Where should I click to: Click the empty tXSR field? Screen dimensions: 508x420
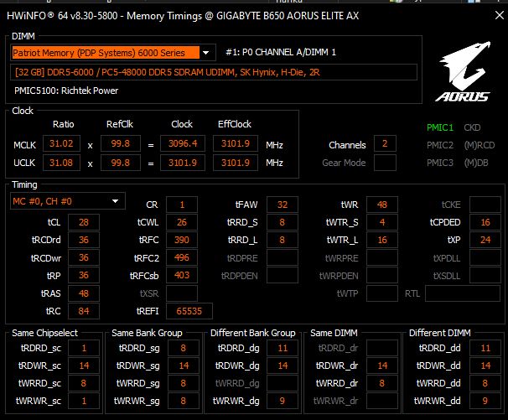(182, 293)
